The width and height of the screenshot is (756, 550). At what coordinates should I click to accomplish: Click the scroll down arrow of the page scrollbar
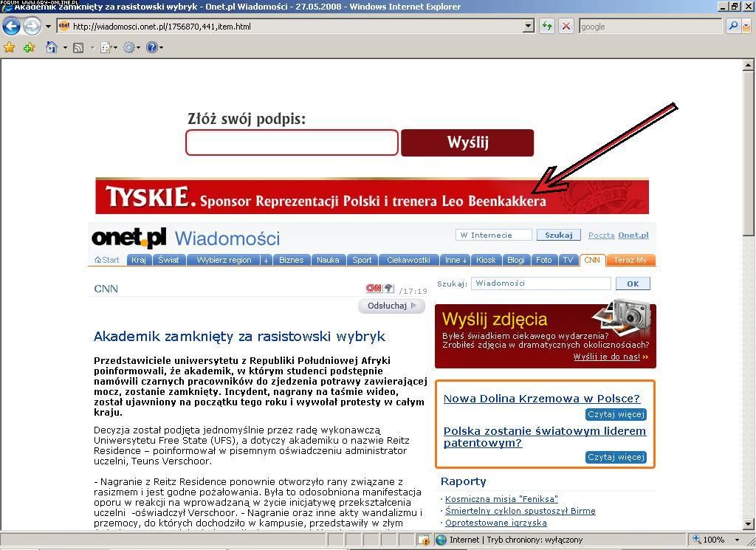click(749, 524)
